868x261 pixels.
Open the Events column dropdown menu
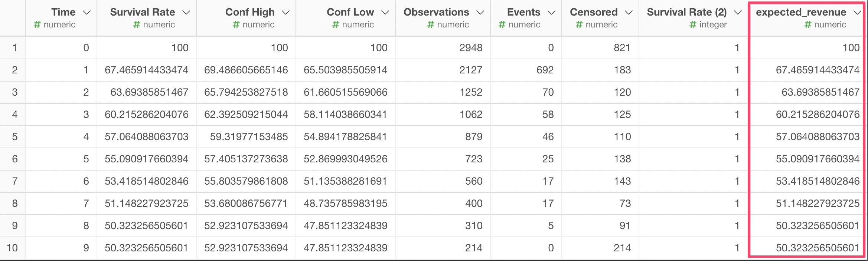pyautogui.click(x=552, y=13)
